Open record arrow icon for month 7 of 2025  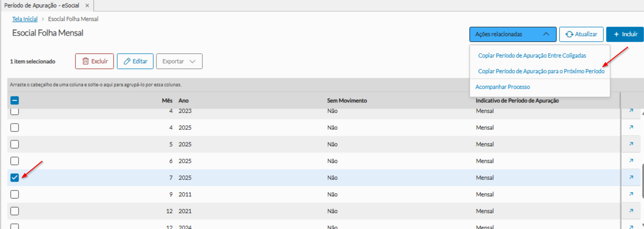[x=631, y=177]
